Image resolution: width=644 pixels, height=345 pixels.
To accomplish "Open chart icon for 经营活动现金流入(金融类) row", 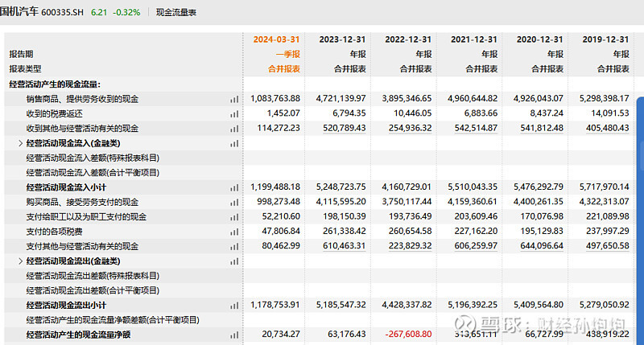I will coord(234,144).
